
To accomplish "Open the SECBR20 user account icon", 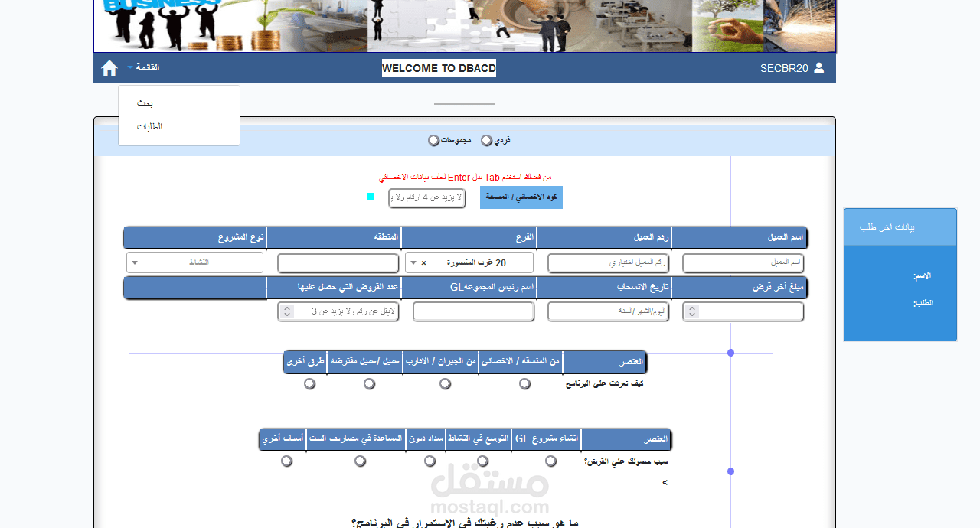I will (819, 68).
